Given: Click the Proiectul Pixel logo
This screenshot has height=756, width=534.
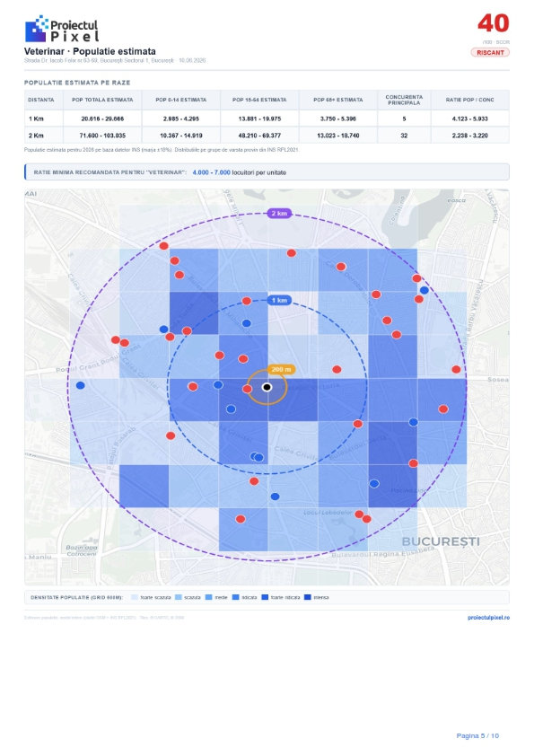Looking at the screenshot, I should tap(61, 29).
